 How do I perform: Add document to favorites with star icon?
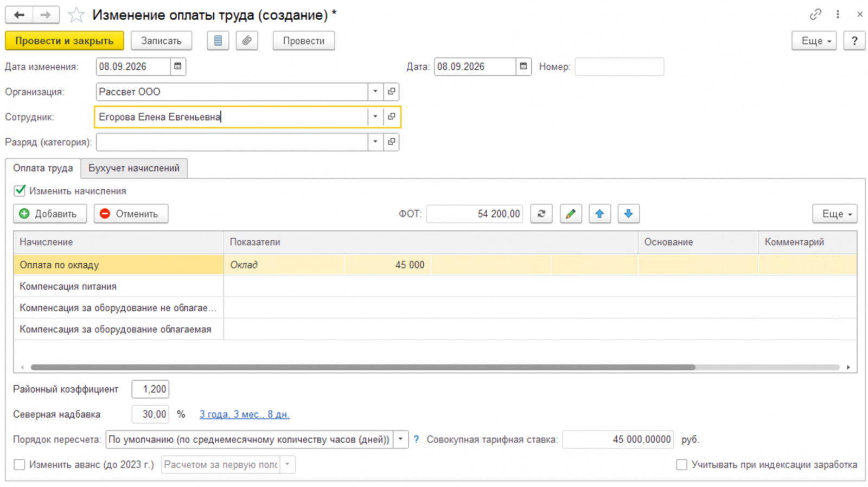tap(76, 15)
